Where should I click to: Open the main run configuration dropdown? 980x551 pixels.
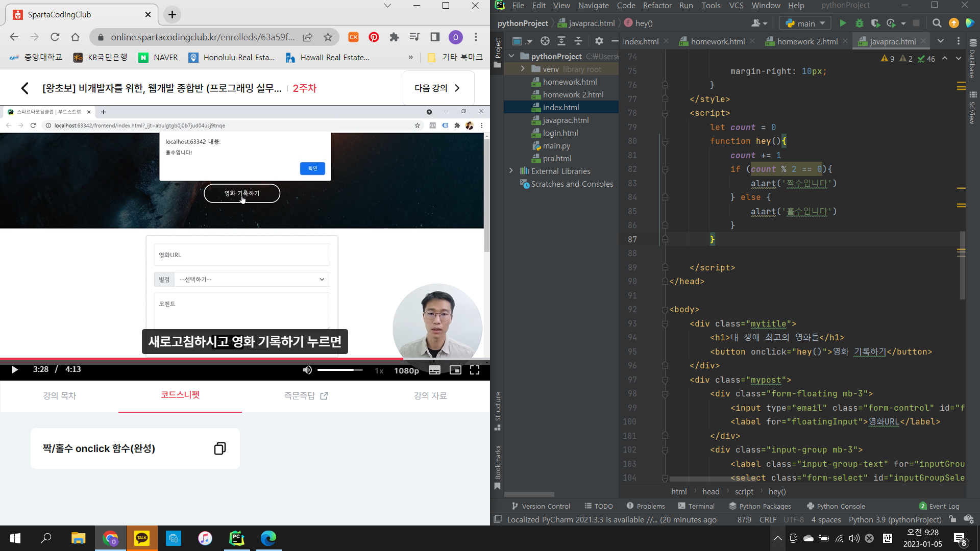(805, 23)
